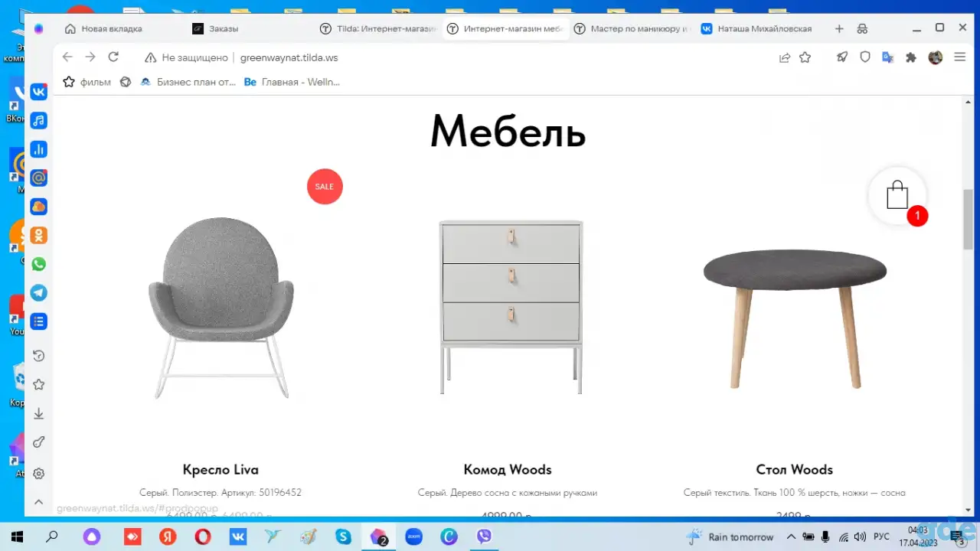Open taskbar search magnifier
The height and width of the screenshot is (551, 980).
tap(52, 536)
